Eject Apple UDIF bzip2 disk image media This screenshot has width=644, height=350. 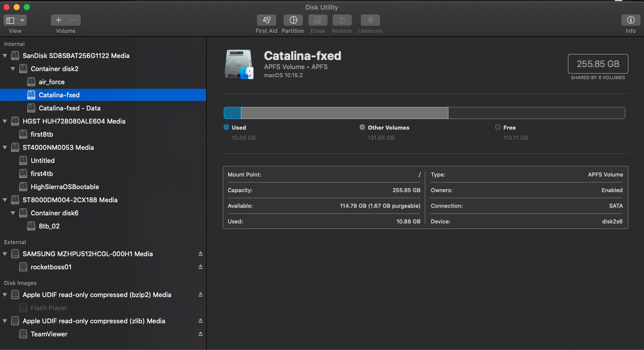click(x=201, y=295)
